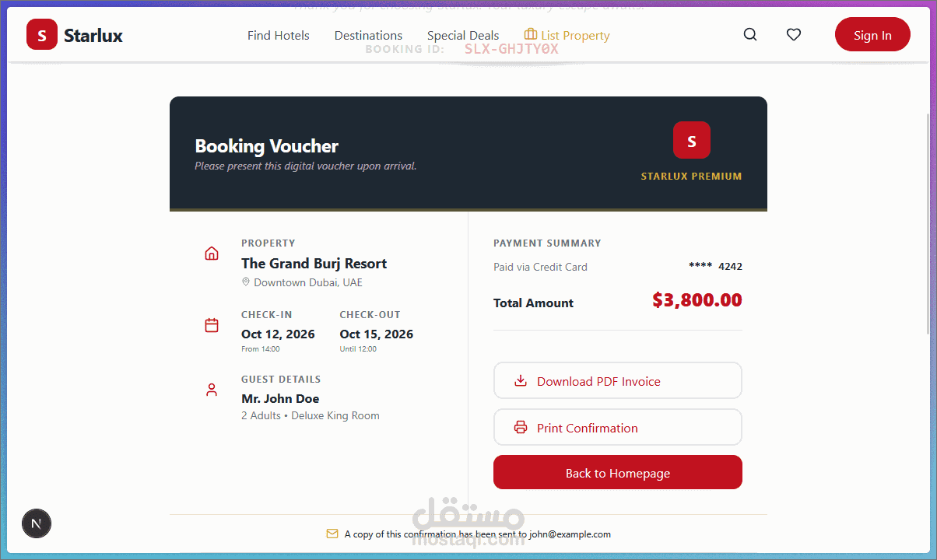Screen dimensions: 937x560
Task: Click the envelope icon in confirmation footer
Action: pos(332,534)
